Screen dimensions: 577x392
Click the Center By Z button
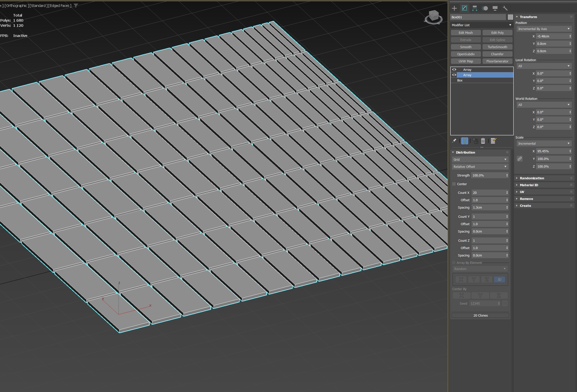click(499, 295)
